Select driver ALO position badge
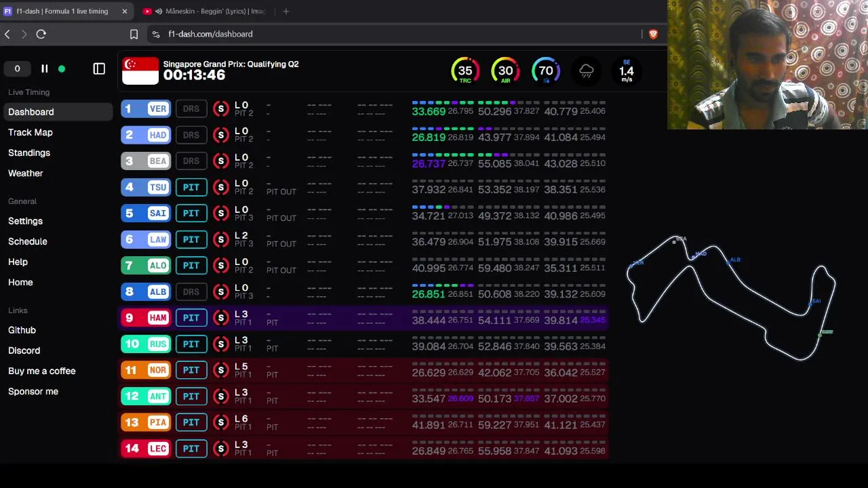Image resolution: width=868 pixels, height=488 pixels. click(x=146, y=266)
